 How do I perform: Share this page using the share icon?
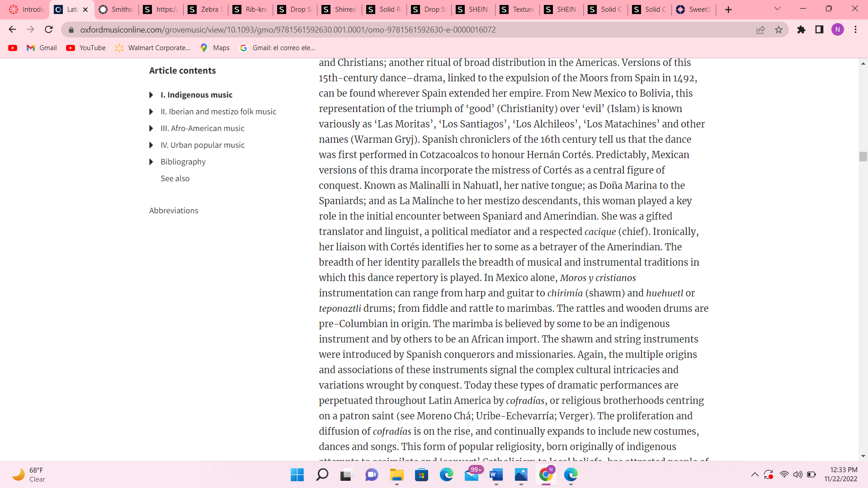coord(760,30)
